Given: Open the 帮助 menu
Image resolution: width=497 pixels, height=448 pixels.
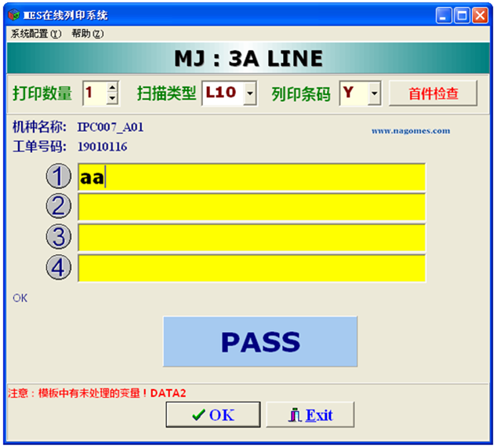Looking at the screenshot, I should point(87,34).
